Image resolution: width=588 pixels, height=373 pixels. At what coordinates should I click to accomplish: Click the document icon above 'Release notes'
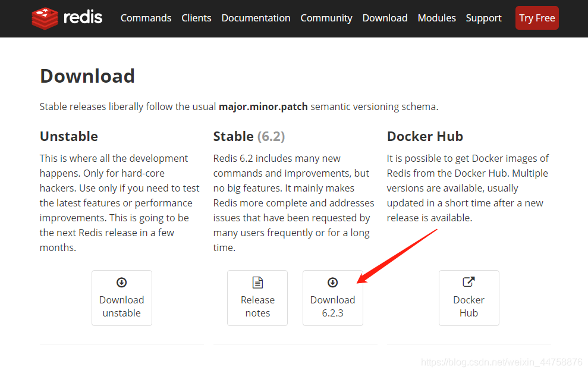257,283
